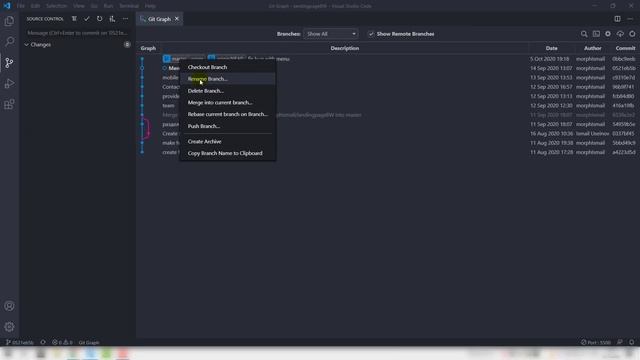Switch to the Git Graph tab
This screenshot has height=360, width=640.
(x=159, y=19)
